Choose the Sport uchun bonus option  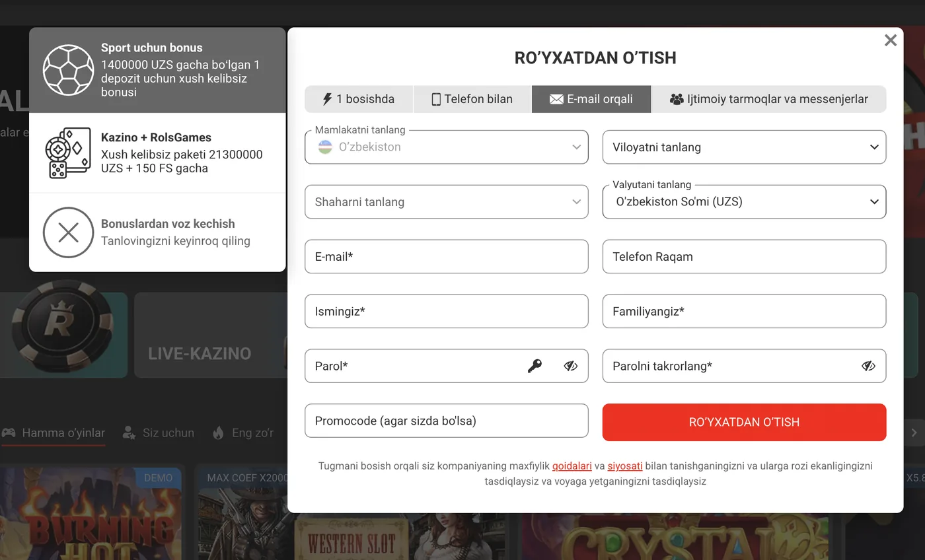(x=157, y=70)
